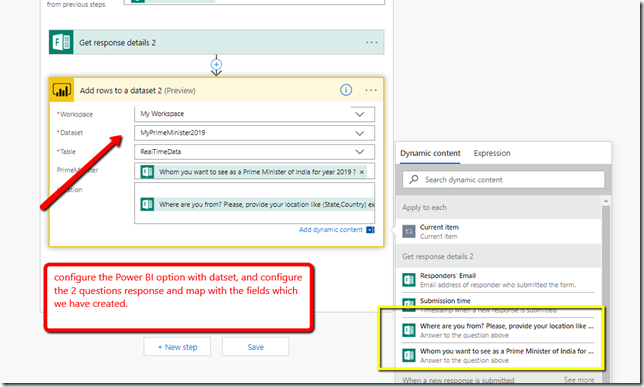Click the blue icon beside Add dynamic content
The width and height of the screenshot is (644, 387).
point(370,230)
